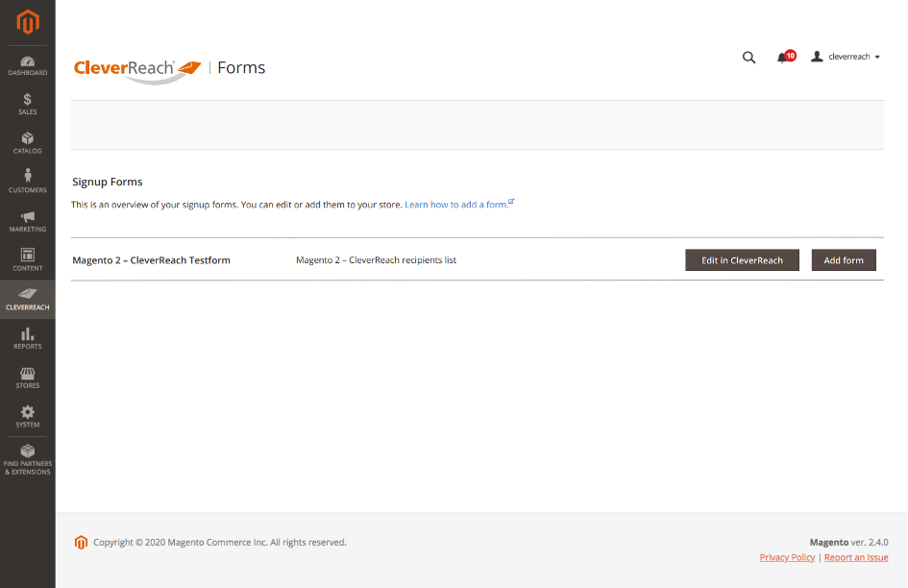Open the notifications bell with badge

point(784,58)
